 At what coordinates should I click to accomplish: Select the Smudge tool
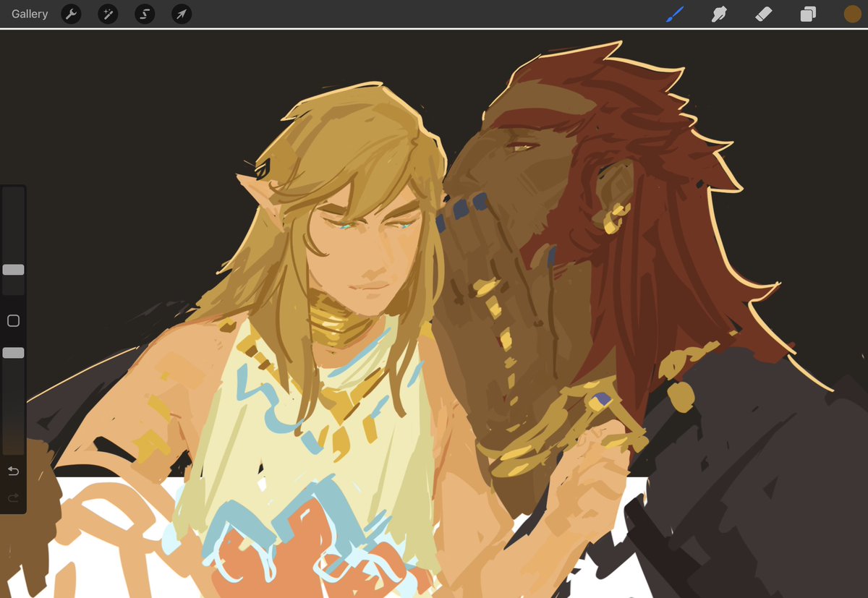(719, 14)
